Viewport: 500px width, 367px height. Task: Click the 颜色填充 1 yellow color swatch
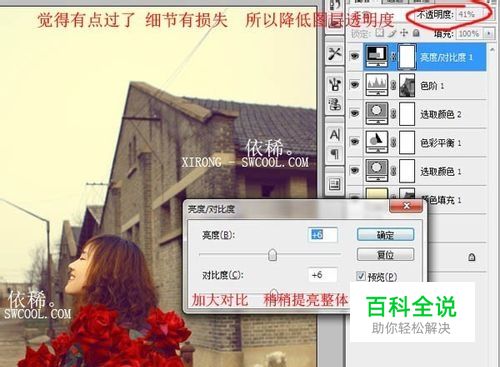[377, 194]
